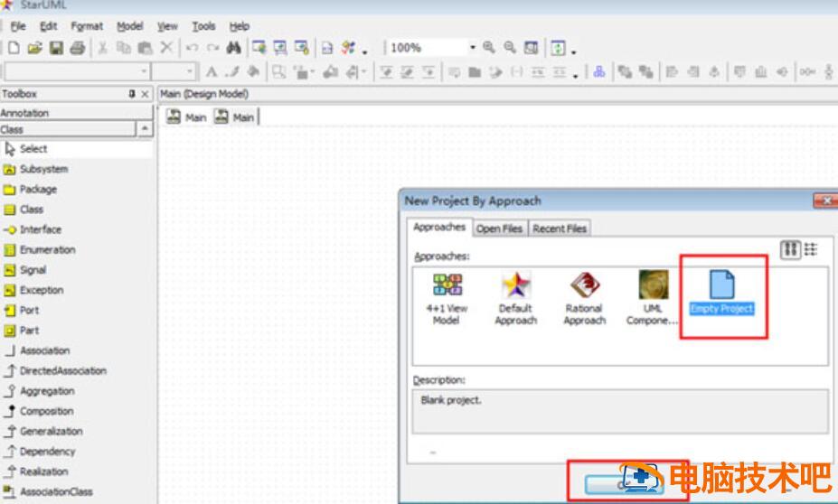Open the Help menu
The image size is (838, 504).
pos(239,26)
